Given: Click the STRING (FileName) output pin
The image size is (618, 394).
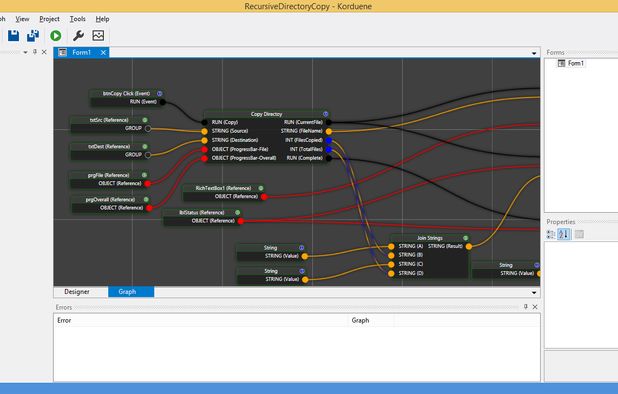Looking at the screenshot, I should 329,131.
